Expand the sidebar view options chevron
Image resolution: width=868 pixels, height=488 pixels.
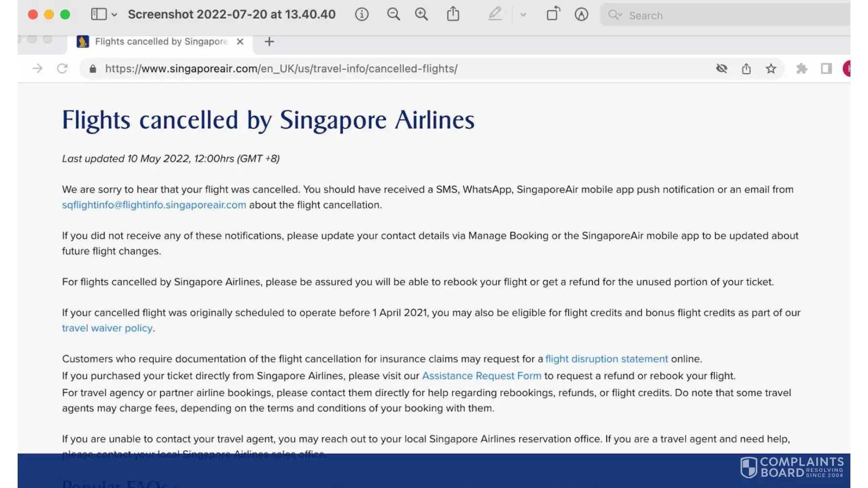tap(114, 15)
